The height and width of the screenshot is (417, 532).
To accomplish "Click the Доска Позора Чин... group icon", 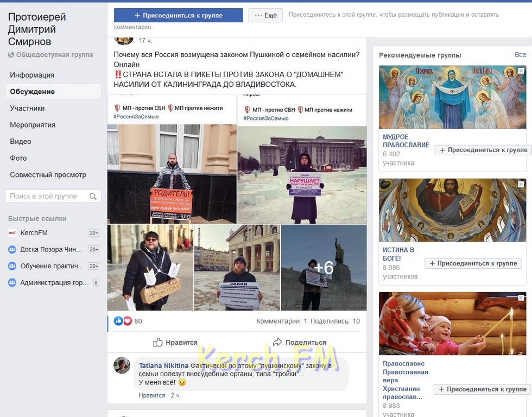I will pos(12,249).
